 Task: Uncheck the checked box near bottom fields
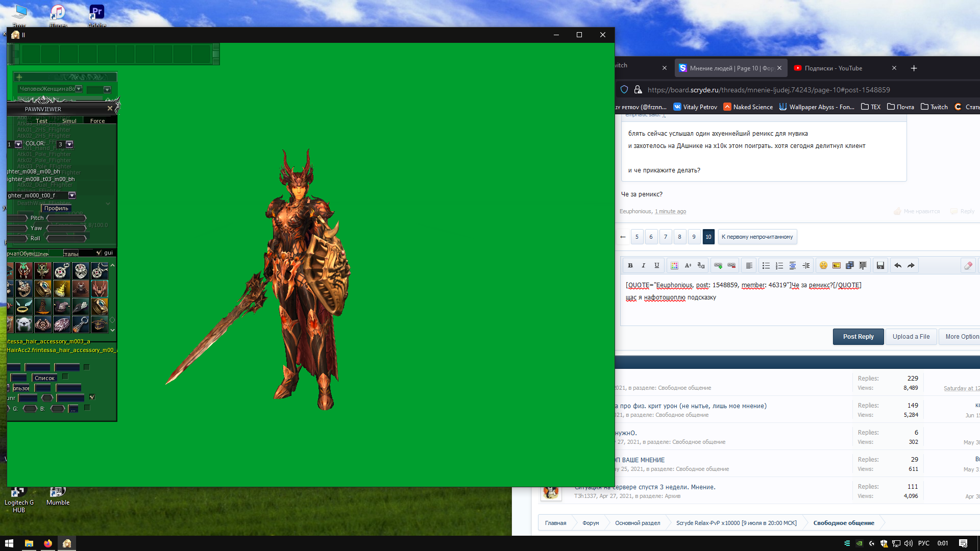[x=92, y=397]
